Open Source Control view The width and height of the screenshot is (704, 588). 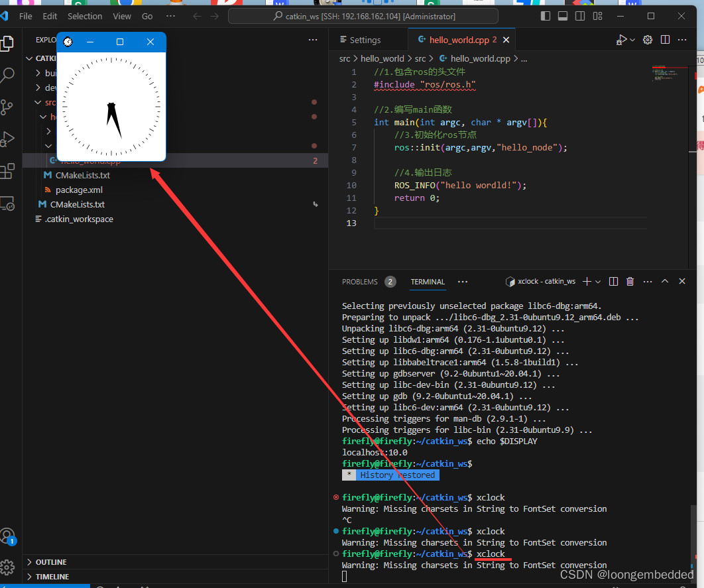point(7,107)
